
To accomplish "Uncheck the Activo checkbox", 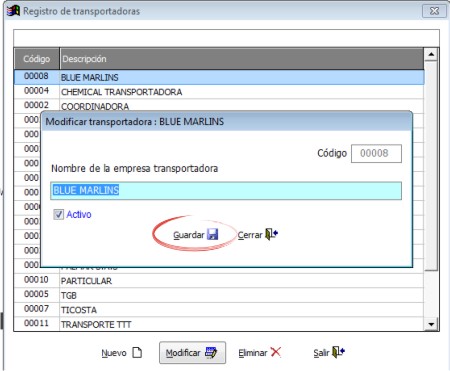I will click(x=59, y=214).
